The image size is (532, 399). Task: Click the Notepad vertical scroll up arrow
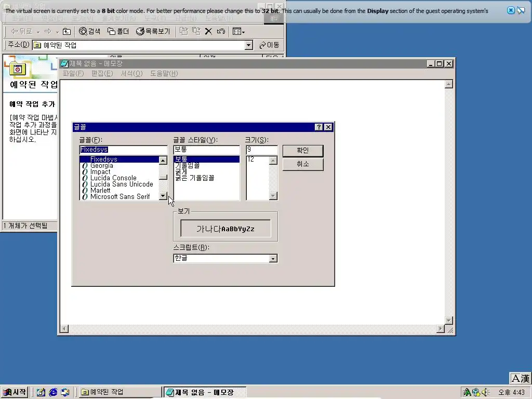coord(448,84)
